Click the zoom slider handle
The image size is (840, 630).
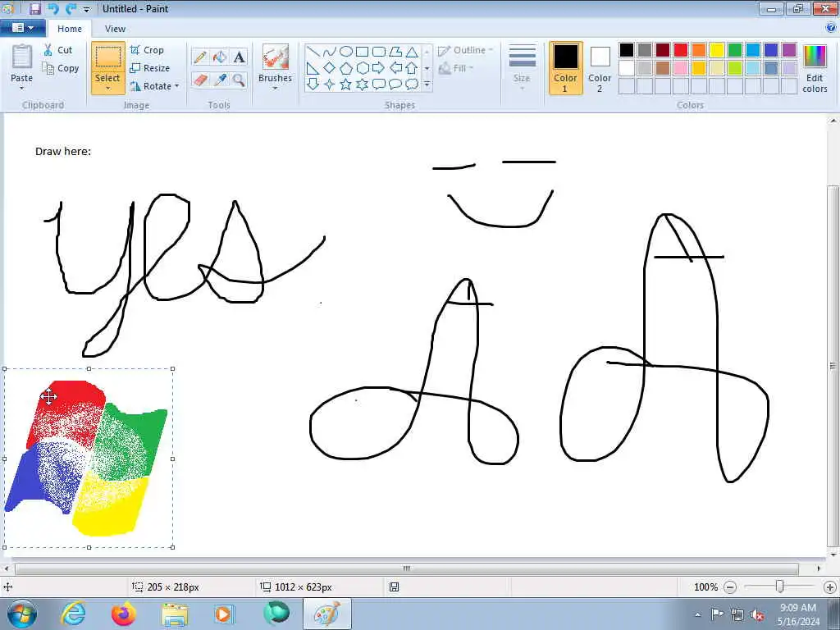pos(779,587)
